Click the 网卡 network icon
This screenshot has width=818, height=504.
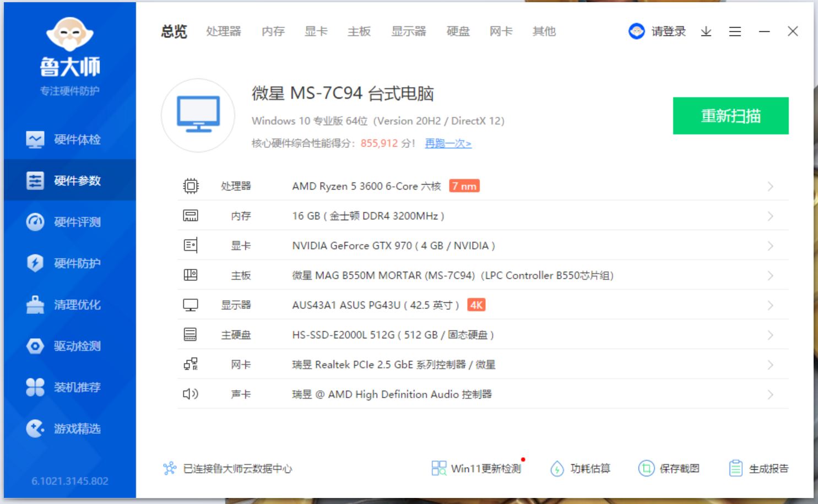tap(191, 364)
